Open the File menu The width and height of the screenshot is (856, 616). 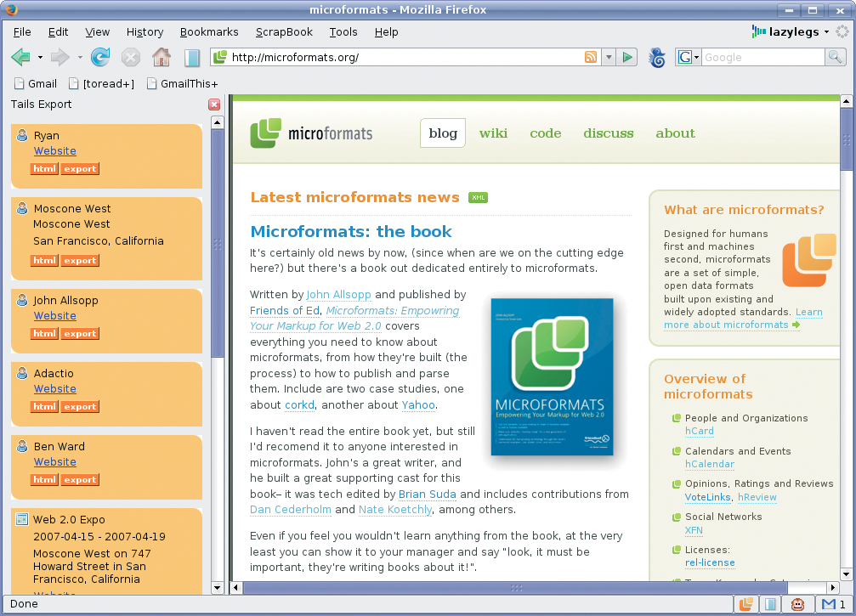[x=22, y=31]
